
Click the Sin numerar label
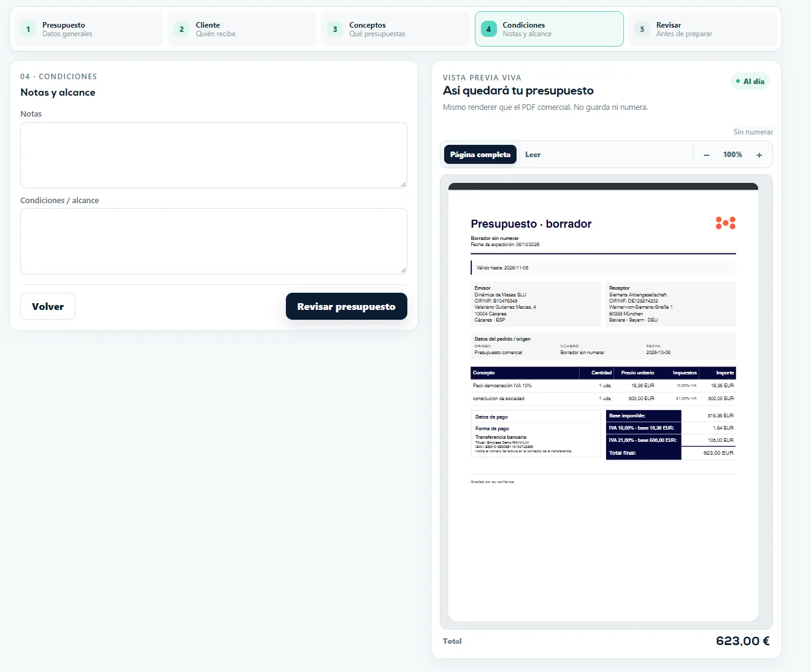point(753,132)
